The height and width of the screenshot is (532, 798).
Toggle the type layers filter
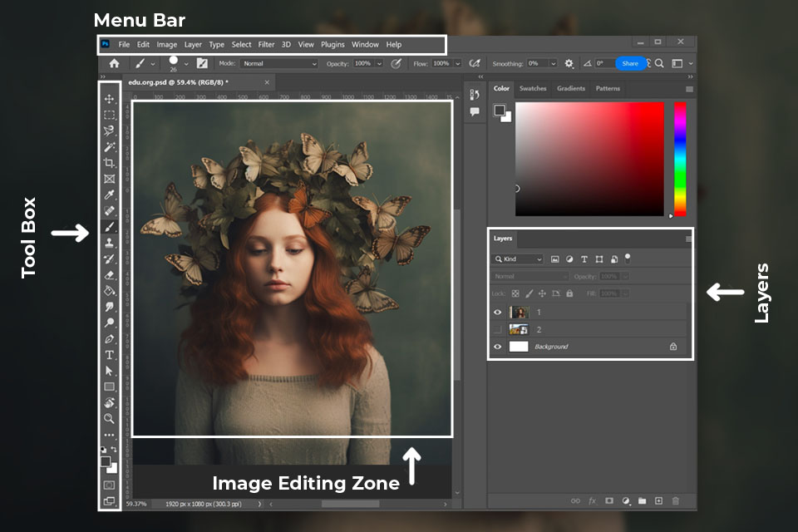click(584, 259)
